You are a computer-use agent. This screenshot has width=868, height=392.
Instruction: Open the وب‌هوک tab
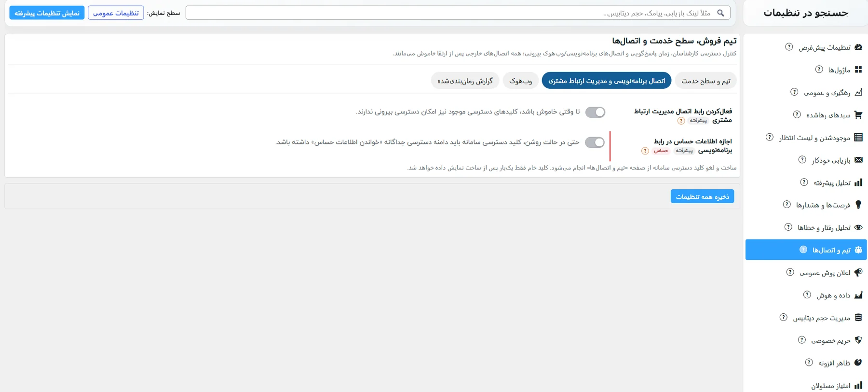[521, 81]
